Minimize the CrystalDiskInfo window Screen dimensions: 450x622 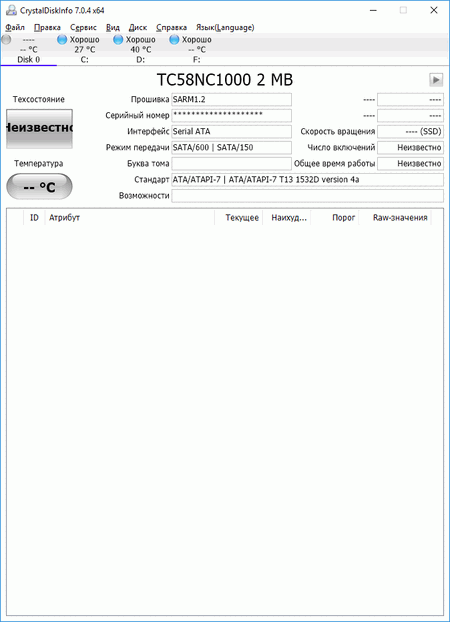point(373,10)
